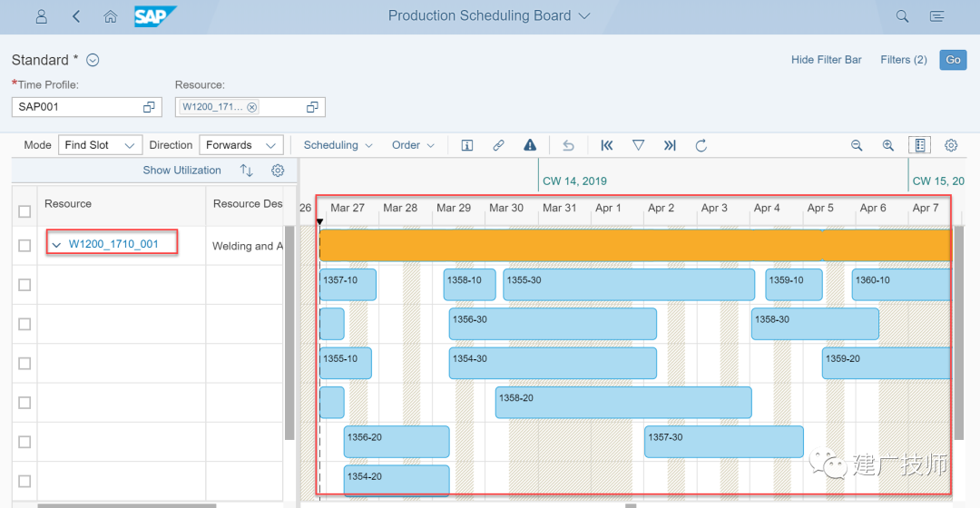Image resolution: width=980 pixels, height=508 pixels.
Task: Check the checkbox beside operation 1354-20 row
Action: tap(24, 481)
